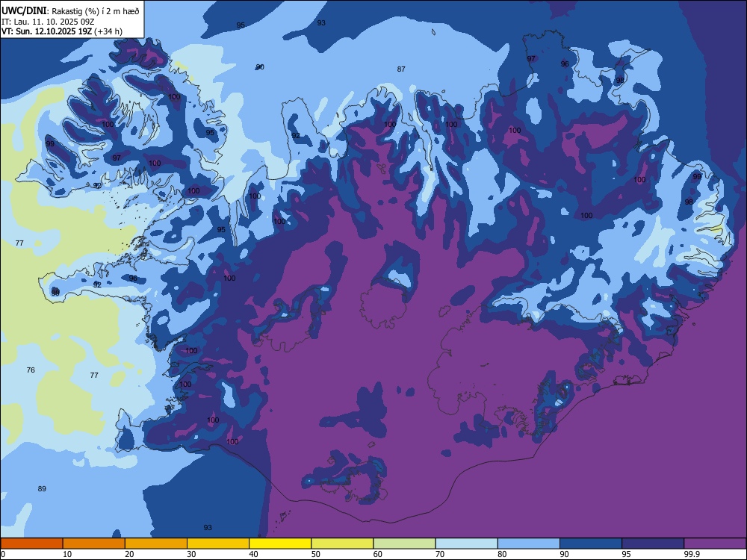Click the '50' legend tick label

click(x=316, y=554)
